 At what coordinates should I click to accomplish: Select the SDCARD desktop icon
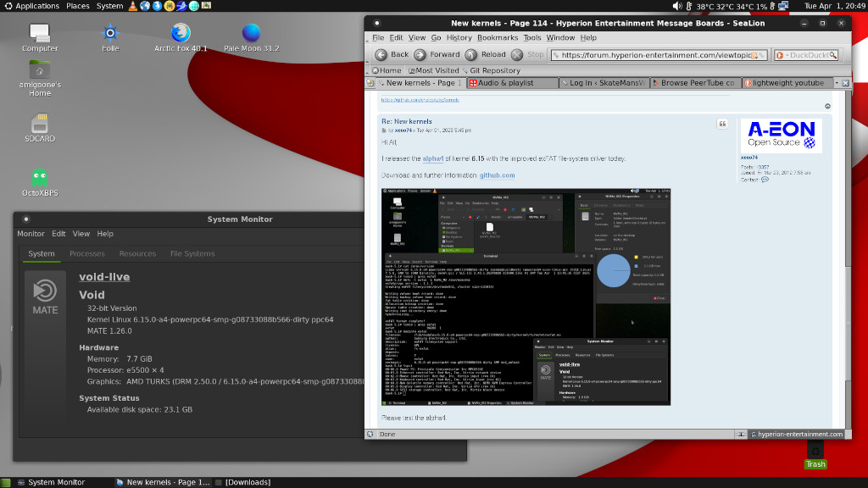[40, 128]
